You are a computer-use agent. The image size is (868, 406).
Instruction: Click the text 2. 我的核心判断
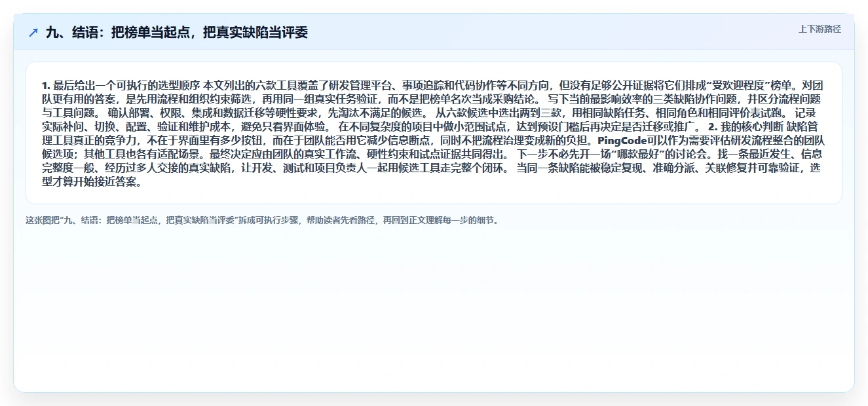tap(746, 127)
